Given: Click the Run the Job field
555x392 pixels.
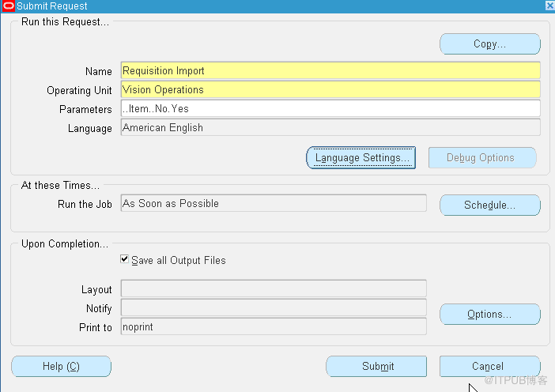Looking at the screenshot, I should (x=273, y=204).
